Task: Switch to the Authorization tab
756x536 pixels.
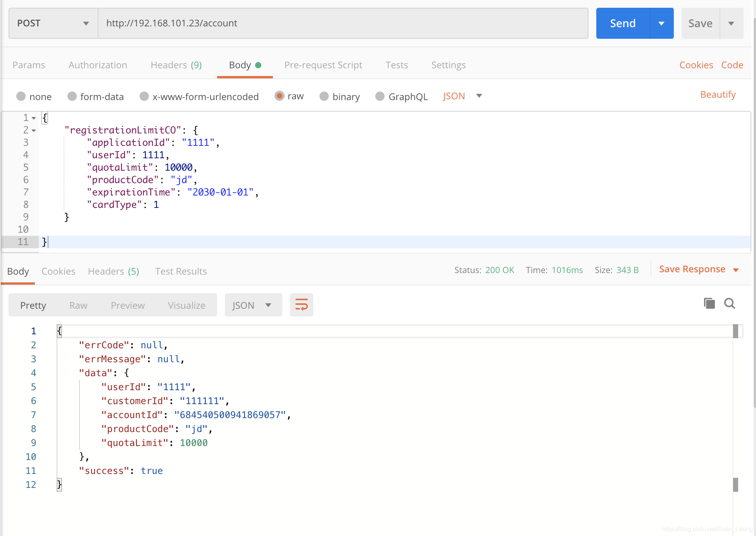Action: click(98, 65)
